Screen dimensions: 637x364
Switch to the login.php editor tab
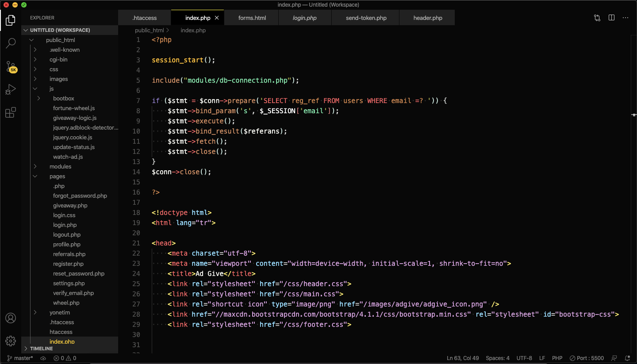point(305,18)
